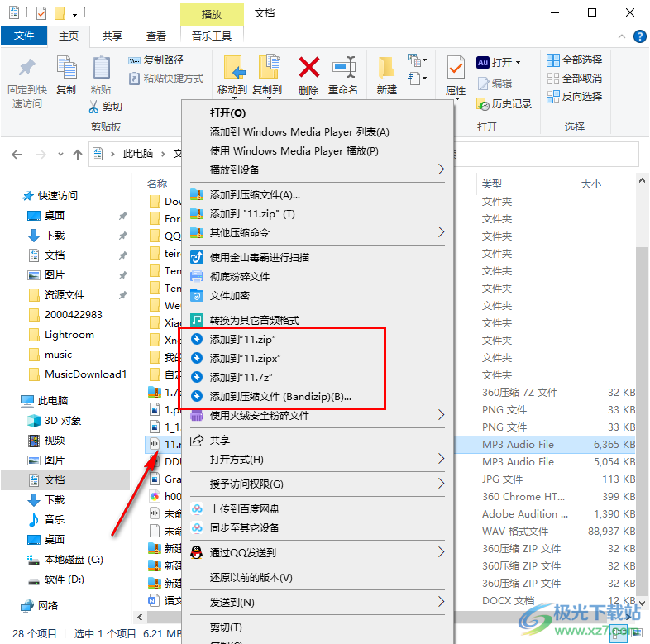Click the Properties (属性) icon
The width and height of the screenshot is (650, 644).
tap(456, 67)
